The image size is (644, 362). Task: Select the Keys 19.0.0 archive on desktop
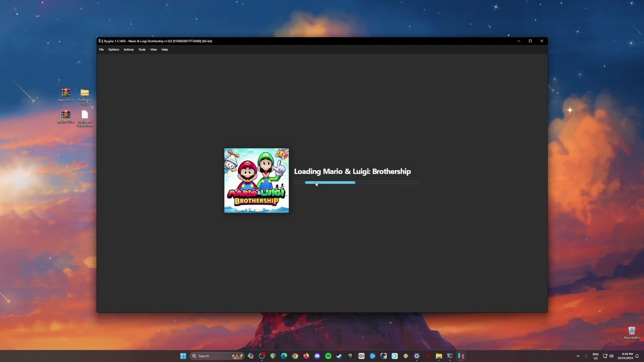[65, 95]
